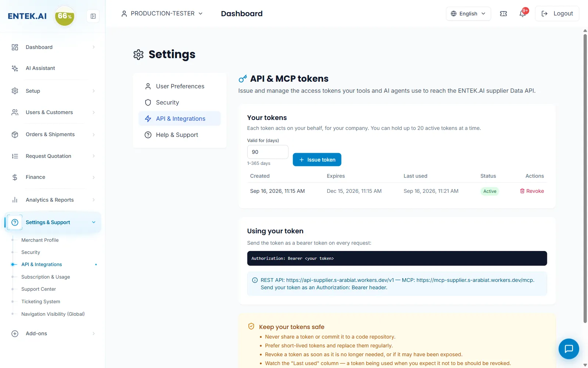Screen dimensions: 588x368
Task: Open User Preferences settings tab
Action: pos(179,86)
